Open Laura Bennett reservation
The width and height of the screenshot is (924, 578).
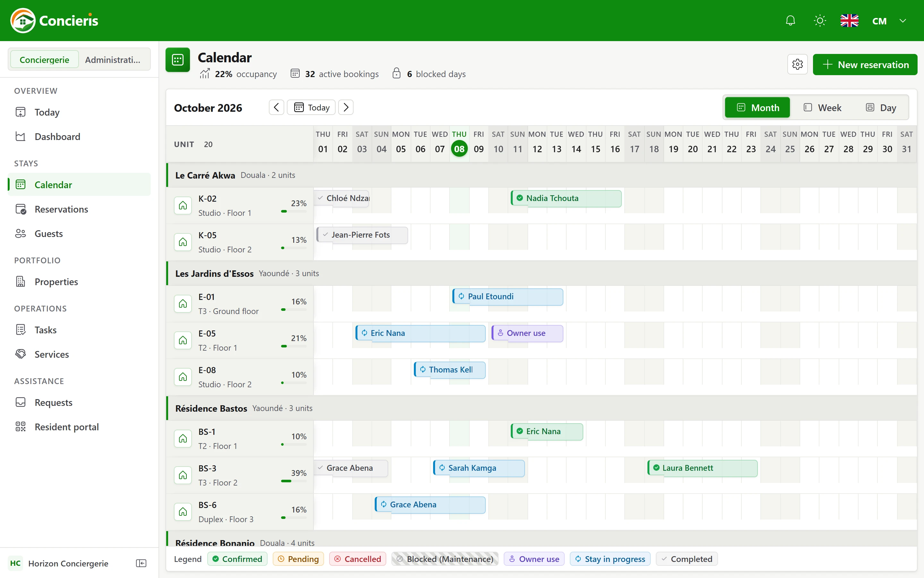click(702, 468)
